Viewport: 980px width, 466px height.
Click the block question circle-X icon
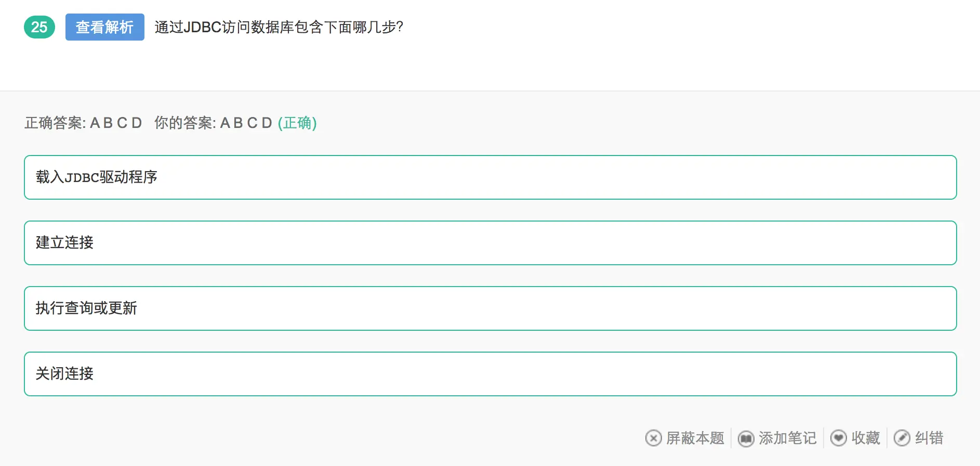[x=653, y=438]
